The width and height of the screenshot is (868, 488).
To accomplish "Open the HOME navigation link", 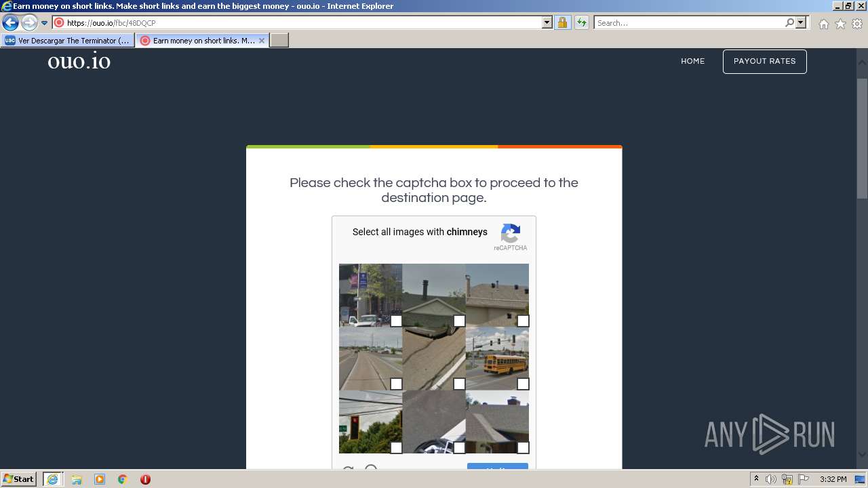I will click(692, 61).
